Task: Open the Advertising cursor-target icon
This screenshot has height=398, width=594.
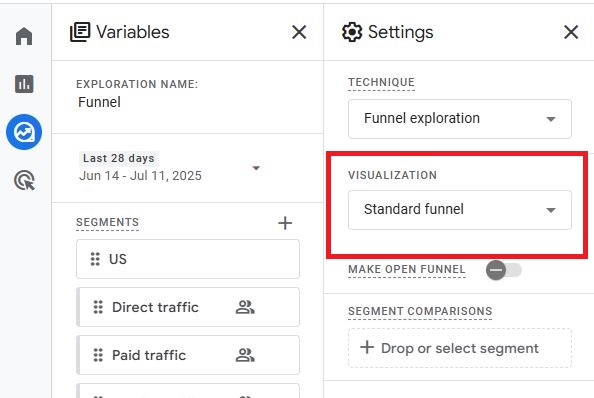Action: [x=24, y=180]
